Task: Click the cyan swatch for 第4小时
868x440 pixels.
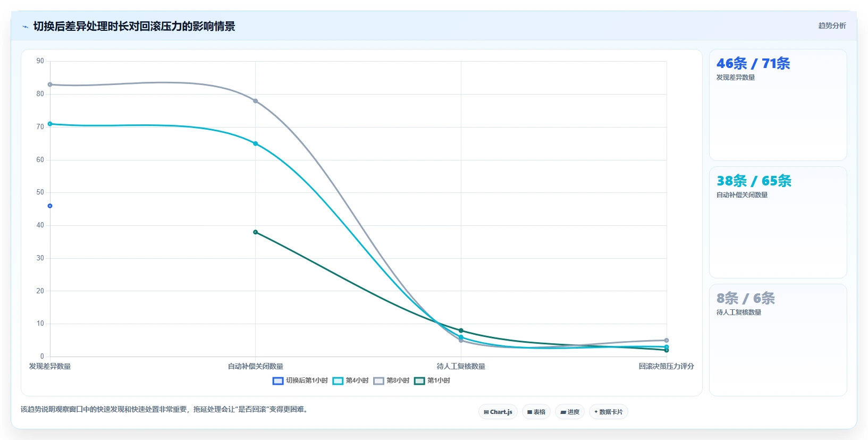Action: (338, 380)
